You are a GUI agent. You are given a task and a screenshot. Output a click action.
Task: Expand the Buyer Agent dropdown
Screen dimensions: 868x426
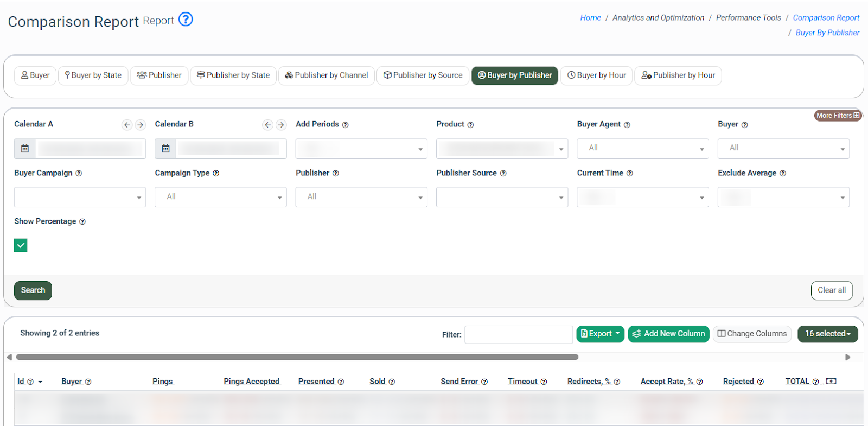(x=642, y=149)
